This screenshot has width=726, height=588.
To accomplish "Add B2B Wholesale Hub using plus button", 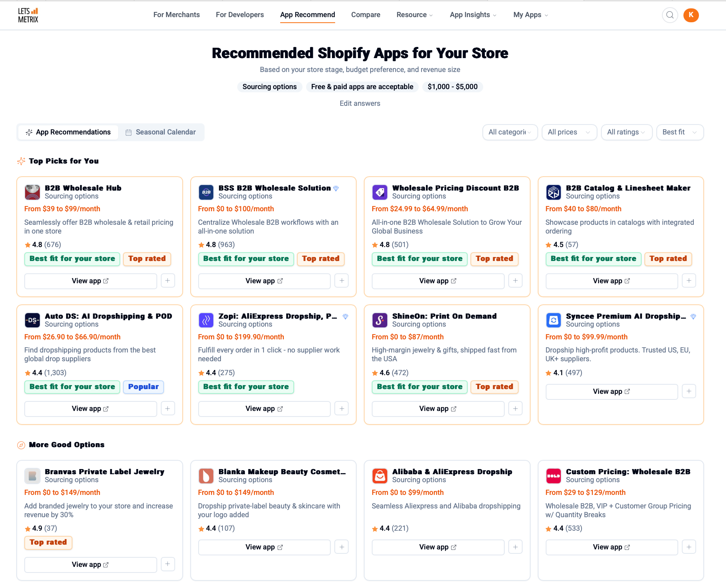I will tap(168, 281).
